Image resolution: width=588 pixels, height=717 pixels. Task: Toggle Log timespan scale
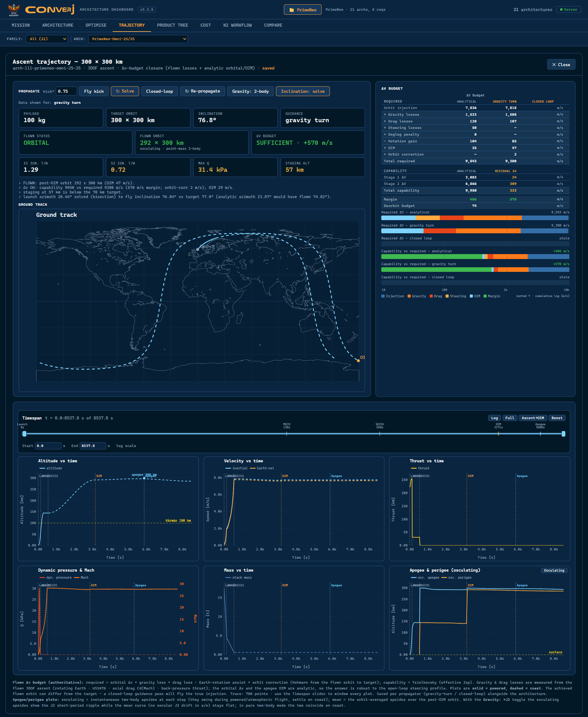[495, 418]
